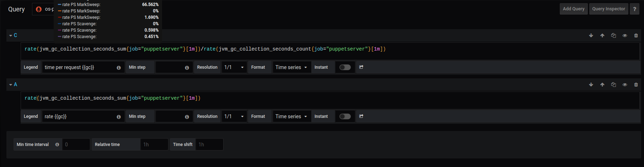Toggle Instant switch for query C
Screen dimensions: 644x167
click(x=345, y=67)
